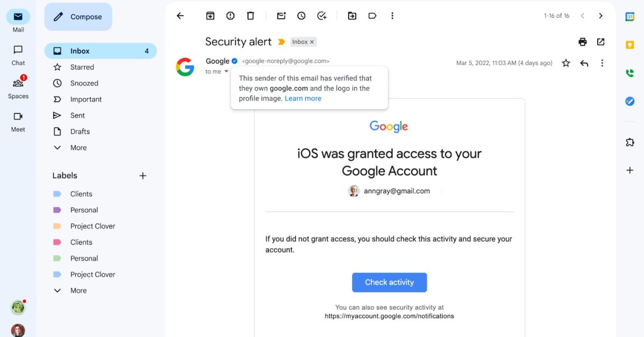
Task: Print the Security alert email
Action: click(x=583, y=41)
